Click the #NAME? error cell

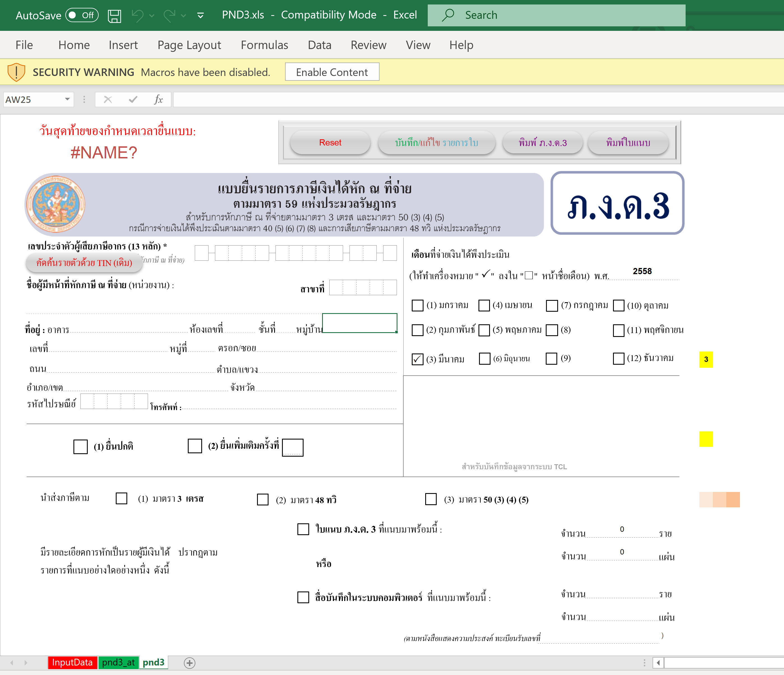pos(104,152)
